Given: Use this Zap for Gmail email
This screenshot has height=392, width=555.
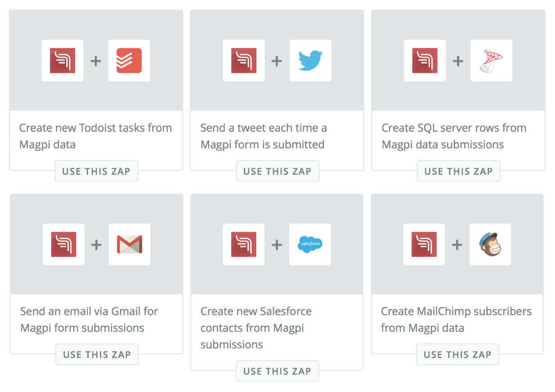Looking at the screenshot, I should pyautogui.click(x=97, y=355).
